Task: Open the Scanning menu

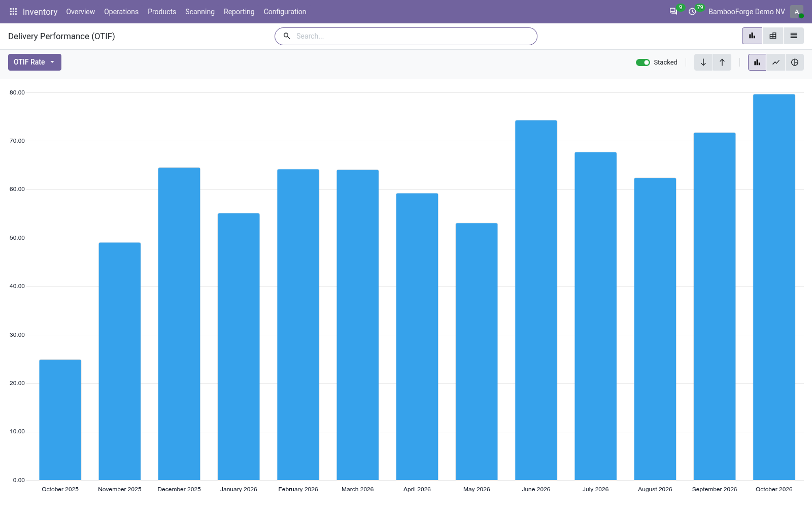Action: click(200, 12)
